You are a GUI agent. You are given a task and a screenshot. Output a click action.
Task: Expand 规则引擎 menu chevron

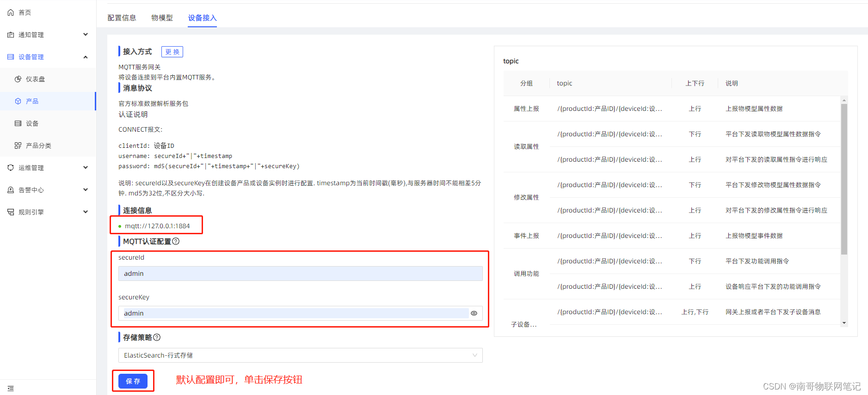[x=86, y=212]
